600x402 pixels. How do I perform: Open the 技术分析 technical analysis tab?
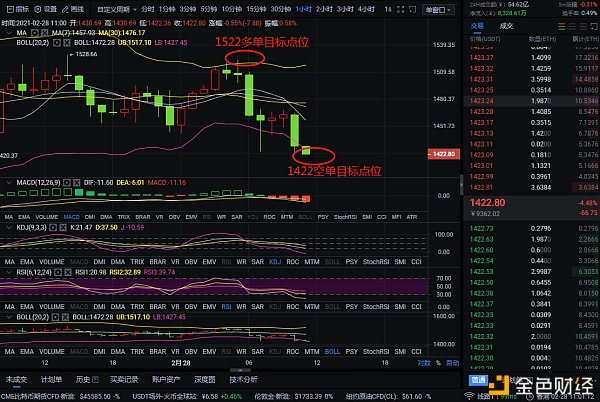point(243,379)
